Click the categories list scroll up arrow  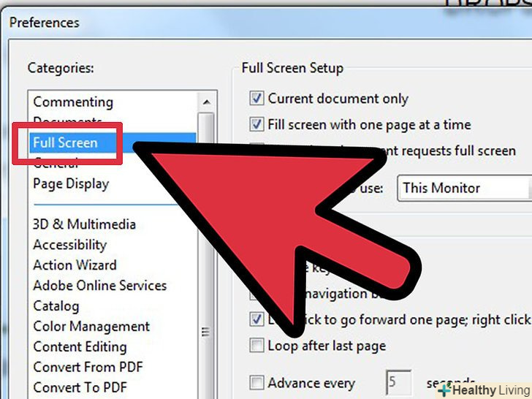tap(206, 102)
